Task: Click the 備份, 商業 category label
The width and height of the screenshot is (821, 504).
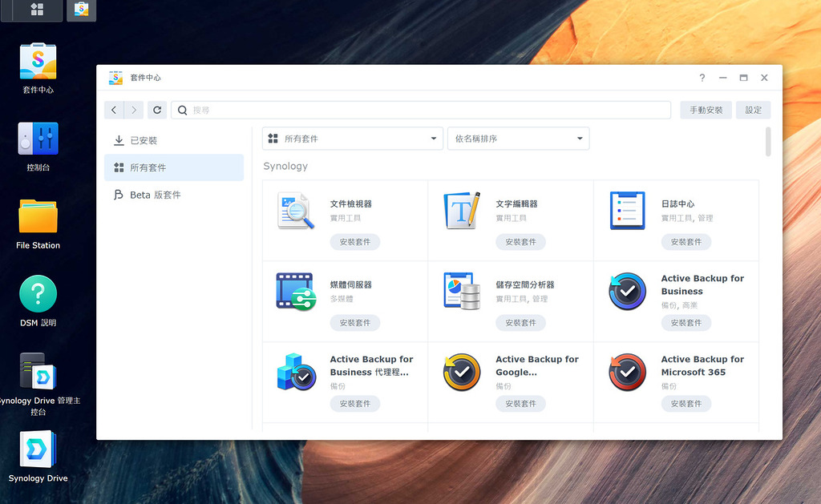Action: tap(679, 305)
